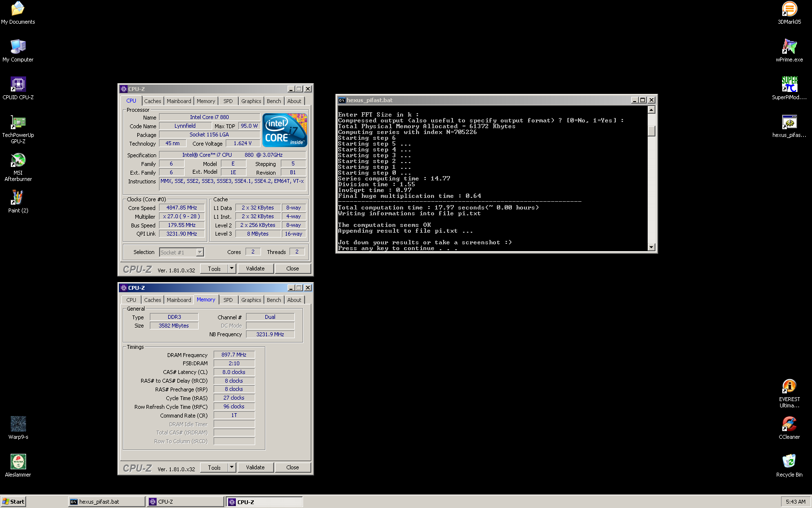Open MSI Afterburner desktop icon

[x=18, y=167]
